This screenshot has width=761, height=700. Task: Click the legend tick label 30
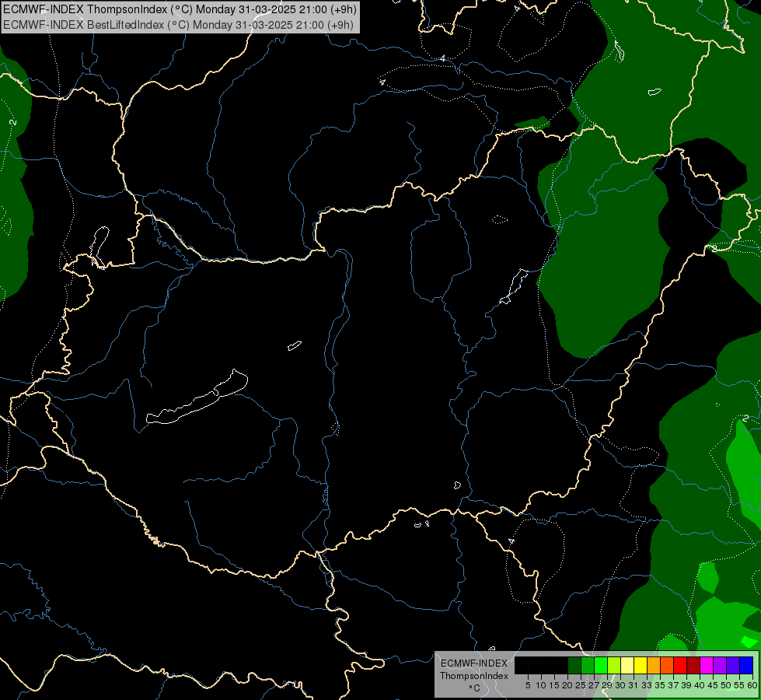pos(620,685)
